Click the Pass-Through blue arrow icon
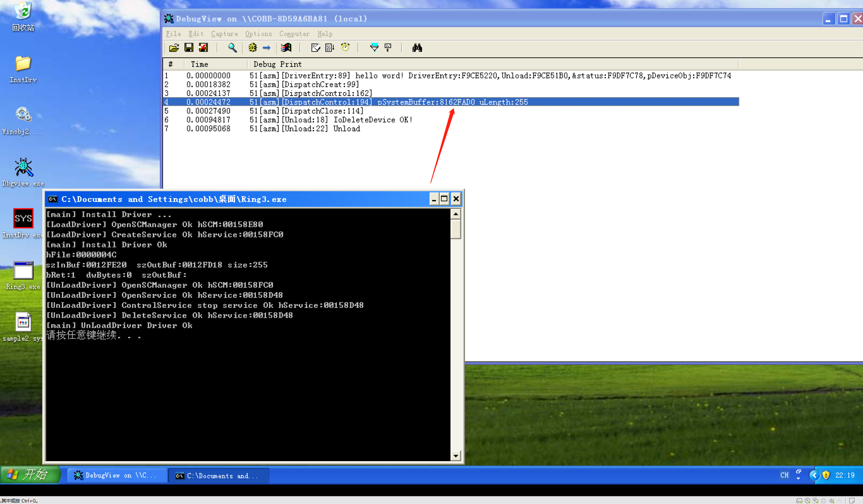Image resolution: width=863 pixels, height=504 pixels. click(x=267, y=48)
